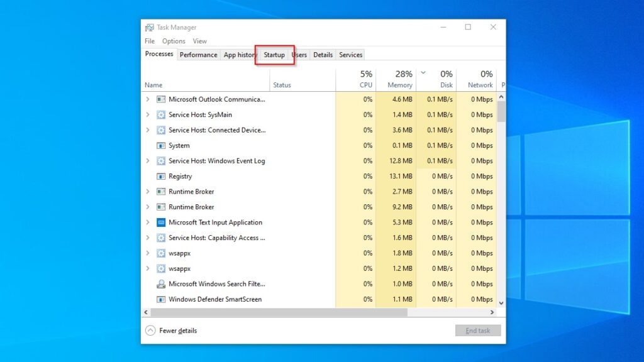Click the Task Manager icon in the title bar

[150, 27]
